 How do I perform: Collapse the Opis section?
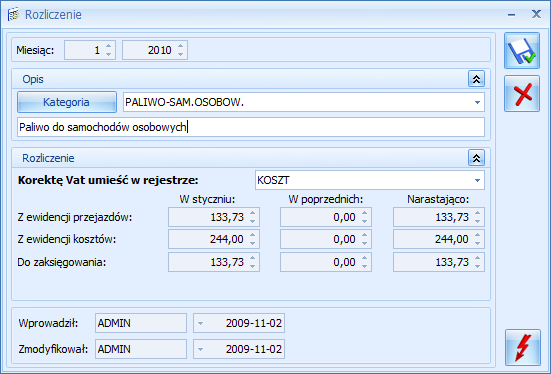(x=476, y=79)
